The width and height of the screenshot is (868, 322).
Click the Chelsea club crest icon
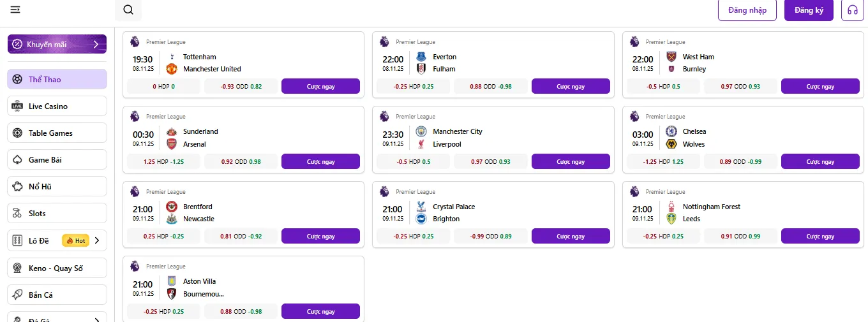671,131
